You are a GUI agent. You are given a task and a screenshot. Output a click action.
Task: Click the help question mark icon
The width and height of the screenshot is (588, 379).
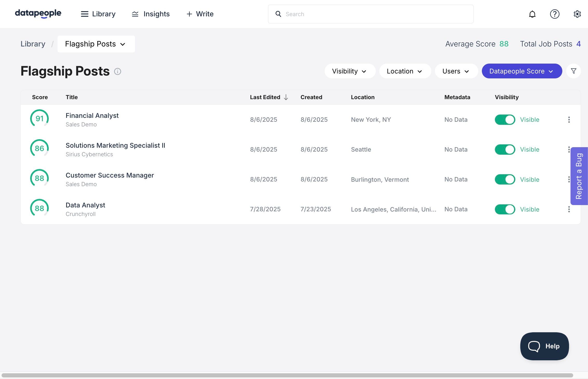(x=555, y=14)
